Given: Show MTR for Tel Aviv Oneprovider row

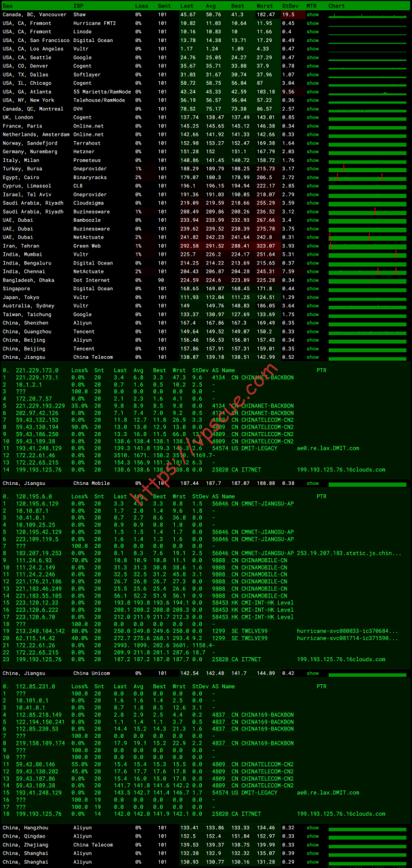Looking at the screenshot, I should pyautogui.click(x=312, y=195).
